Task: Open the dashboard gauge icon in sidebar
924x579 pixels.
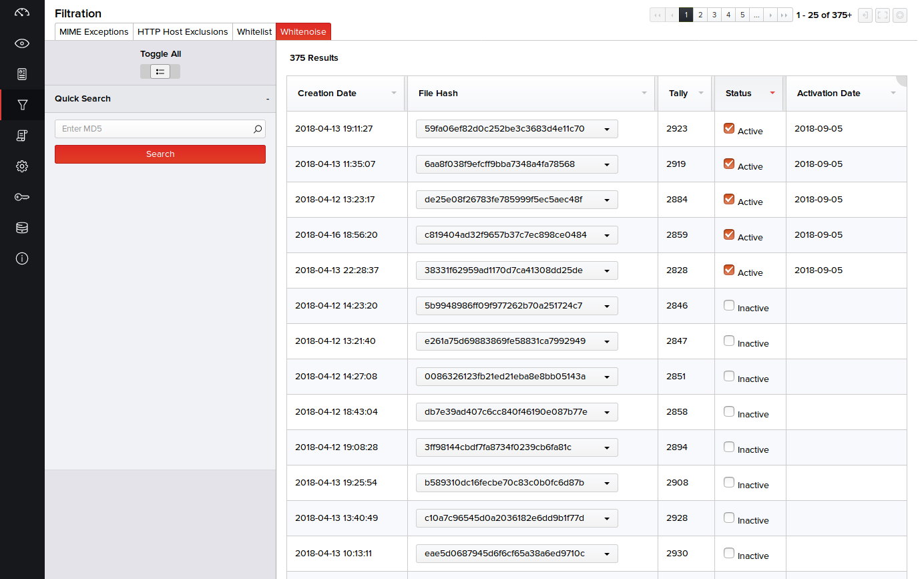Action: tap(22, 13)
